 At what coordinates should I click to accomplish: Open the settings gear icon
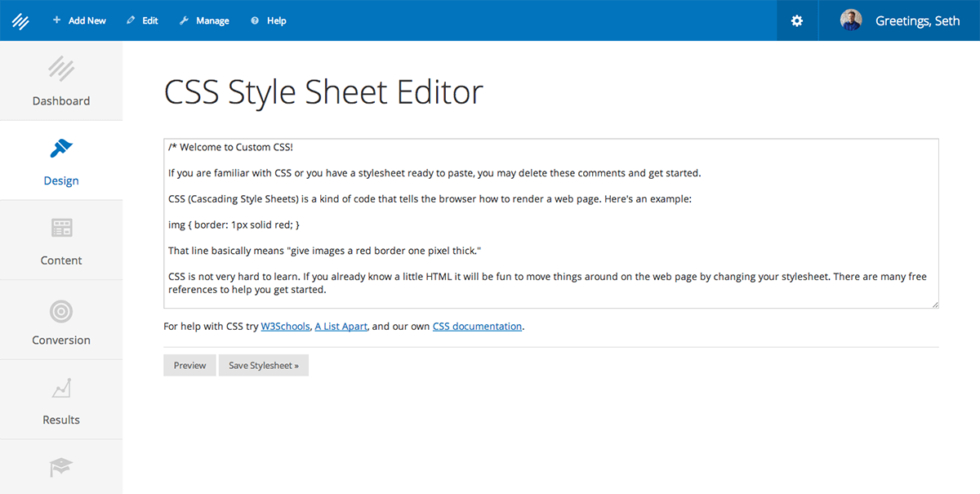click(797, 20)
